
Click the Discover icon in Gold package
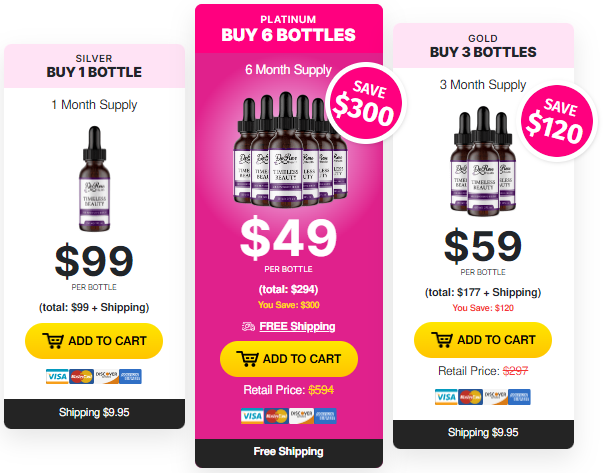click(x=495, y=397)
